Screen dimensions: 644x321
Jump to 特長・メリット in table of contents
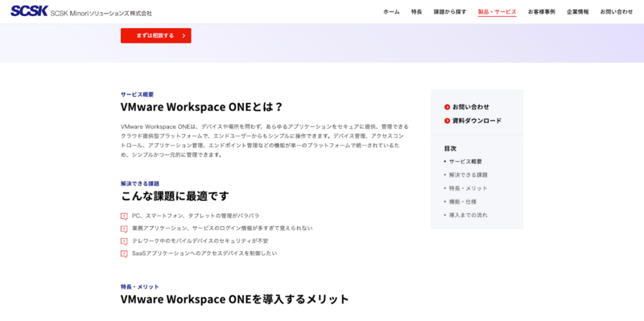coord(469,188)
